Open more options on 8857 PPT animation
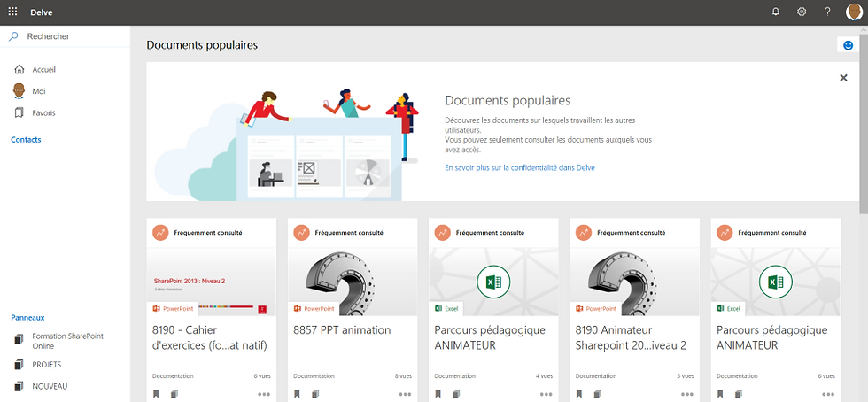The height and width of the screenshot is (402, 868). click(406, 394)
